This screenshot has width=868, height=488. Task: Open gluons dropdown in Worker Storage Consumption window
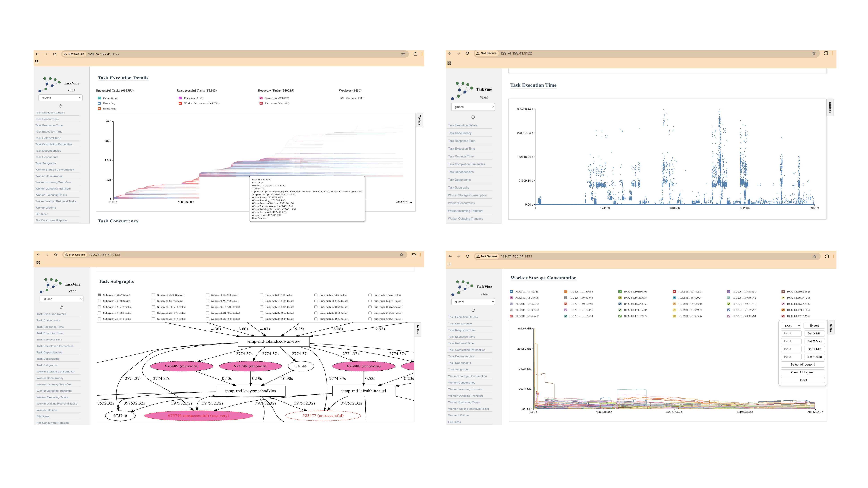click(473, 301)
